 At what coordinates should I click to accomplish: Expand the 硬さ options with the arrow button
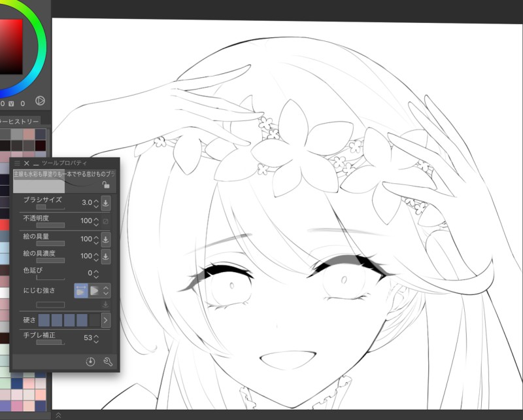pyautogui.click(x=106, y=320)
